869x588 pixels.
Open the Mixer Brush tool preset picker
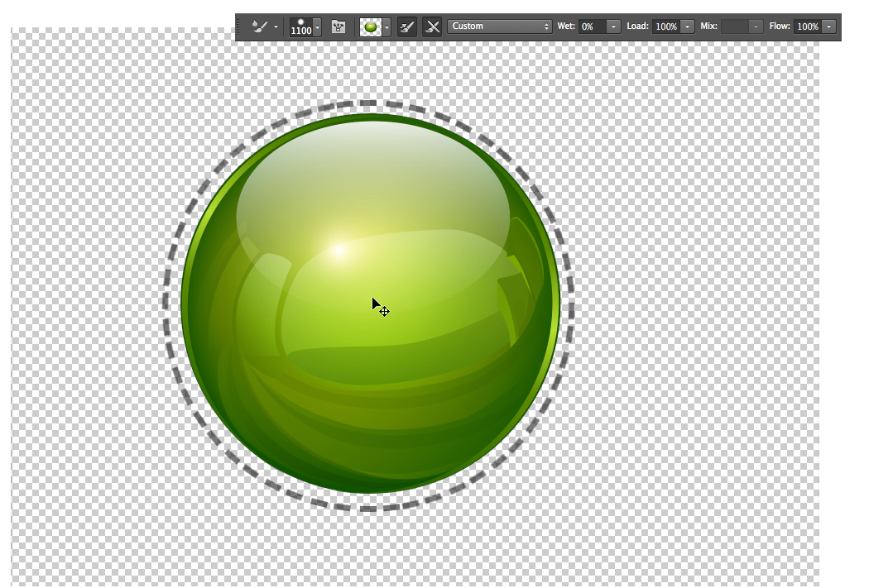(x=259, y=26)
